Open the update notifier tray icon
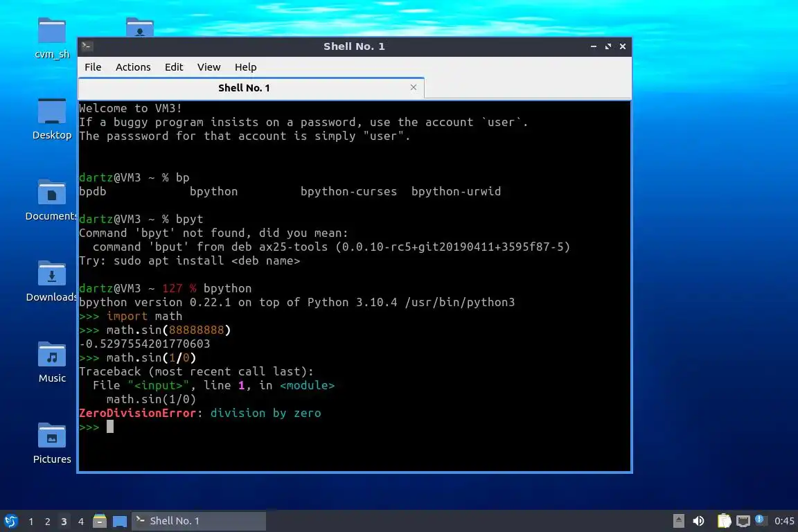 click(x=760, y=520)
